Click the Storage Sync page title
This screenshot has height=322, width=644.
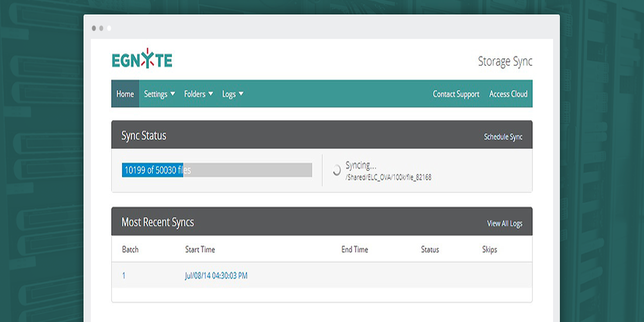(x=505, y=61)
